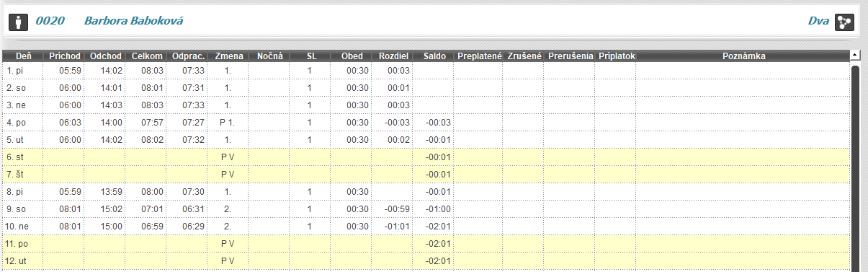Click the Rozdiel value -01:01 on 10. ne
This screenshot has width=868, height=272.
tap(398, 227)
